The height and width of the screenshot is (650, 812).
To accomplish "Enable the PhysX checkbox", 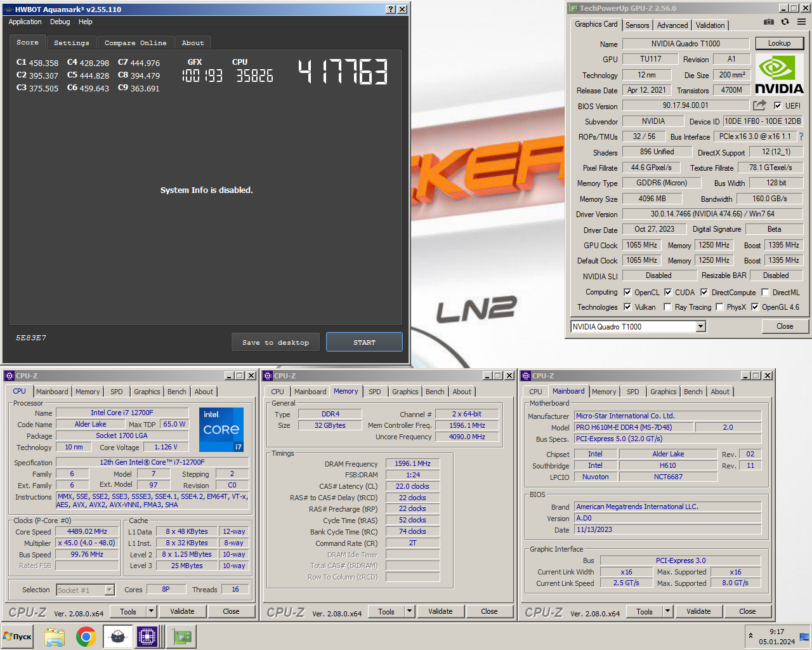I will tap(719, 307).
